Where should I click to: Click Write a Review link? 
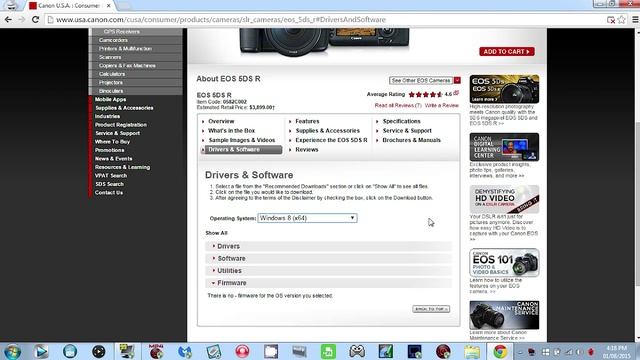coord(442,105)
